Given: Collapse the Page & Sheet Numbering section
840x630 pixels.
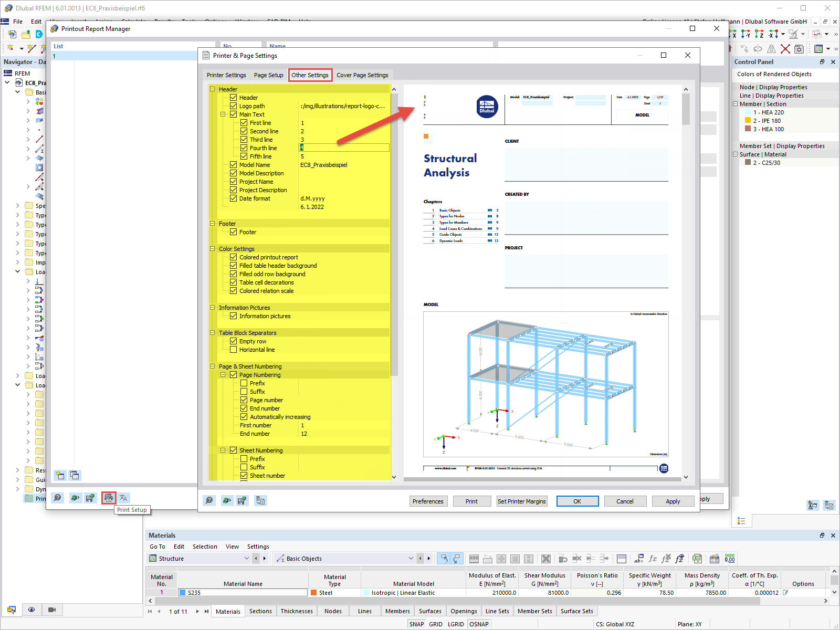Looking at the screenshot, I should tap(213, 366).
